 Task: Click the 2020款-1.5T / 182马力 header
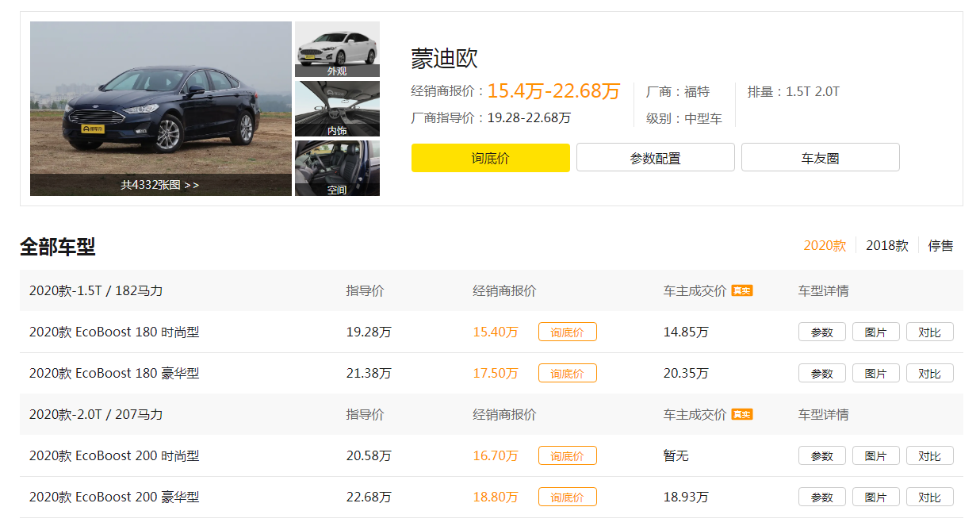96,290
